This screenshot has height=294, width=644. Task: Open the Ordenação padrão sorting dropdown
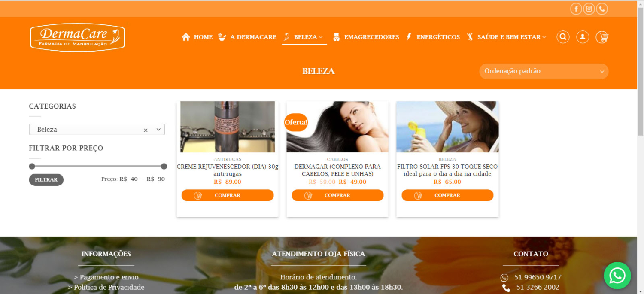tap(544, 71)
